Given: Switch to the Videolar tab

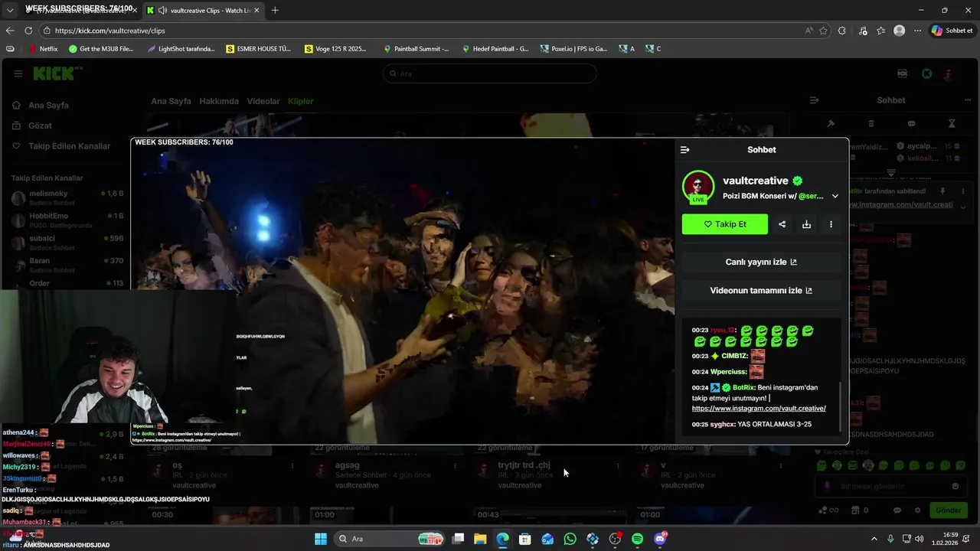Looking at the screenshot, I should (x=263, y=101).
